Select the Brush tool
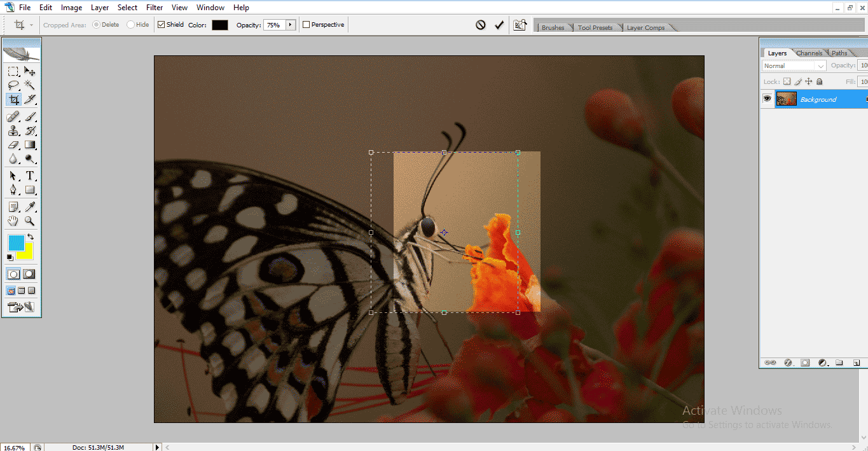The image size is (868, 451). 30,117
